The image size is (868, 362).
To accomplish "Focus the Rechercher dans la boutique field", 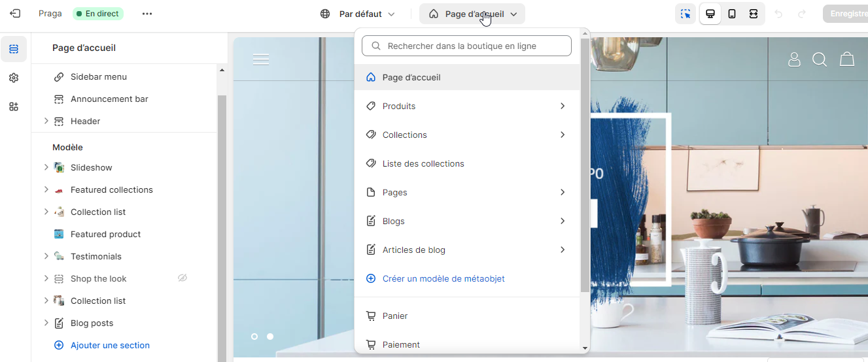I will click(x=466, y=46).
